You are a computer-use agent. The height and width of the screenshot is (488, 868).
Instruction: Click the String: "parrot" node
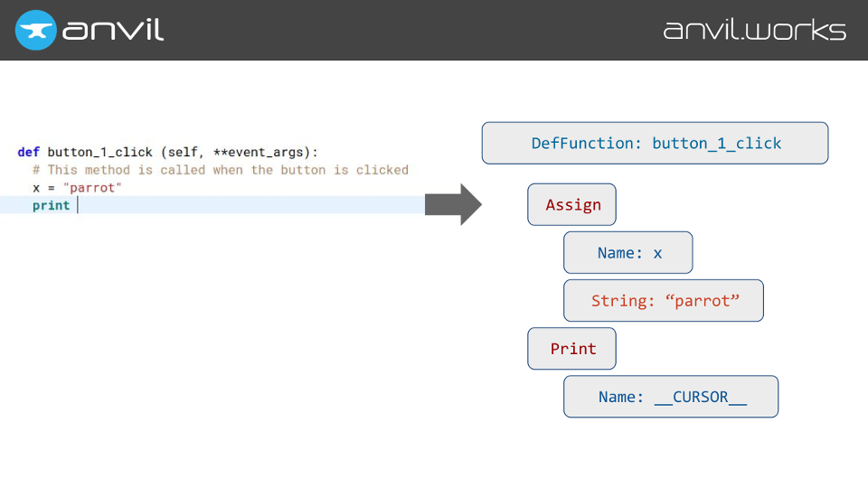click(664, 301)
